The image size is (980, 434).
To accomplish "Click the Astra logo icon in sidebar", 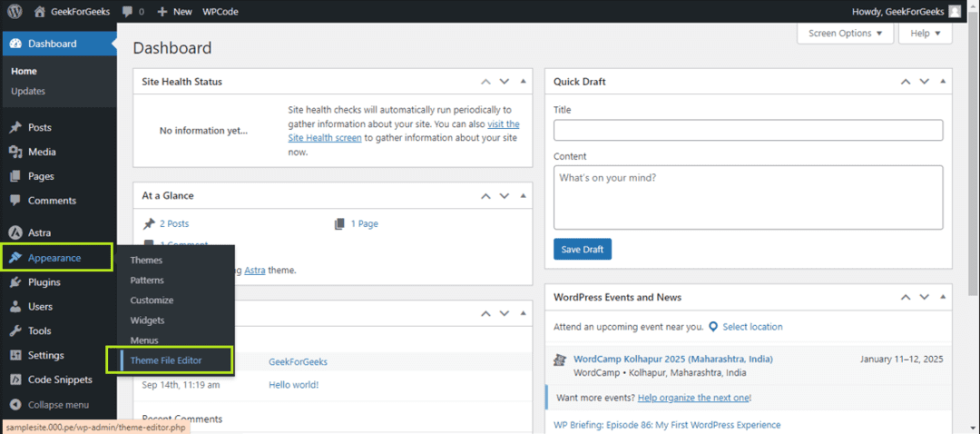I will 15,233.
